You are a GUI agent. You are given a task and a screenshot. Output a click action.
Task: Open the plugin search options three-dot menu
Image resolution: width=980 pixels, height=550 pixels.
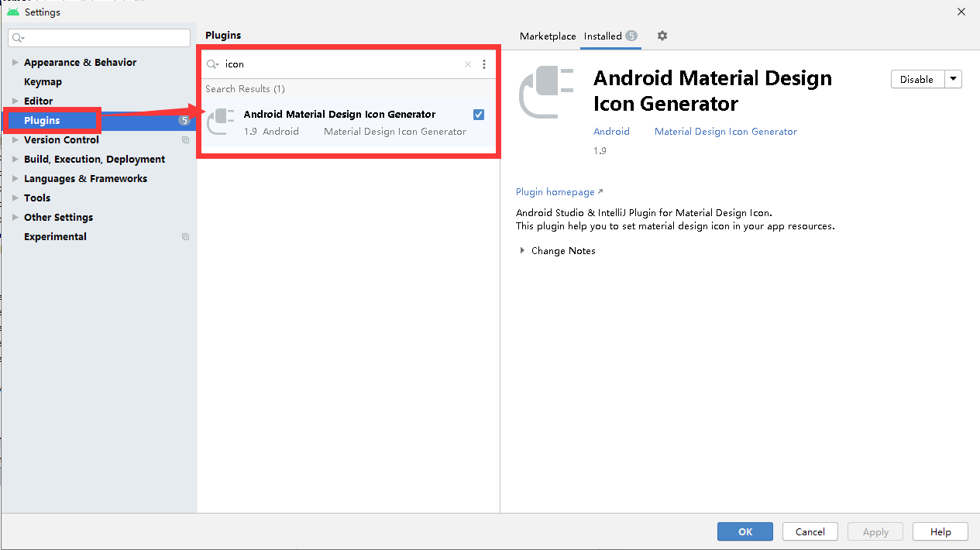pos(484,64)
